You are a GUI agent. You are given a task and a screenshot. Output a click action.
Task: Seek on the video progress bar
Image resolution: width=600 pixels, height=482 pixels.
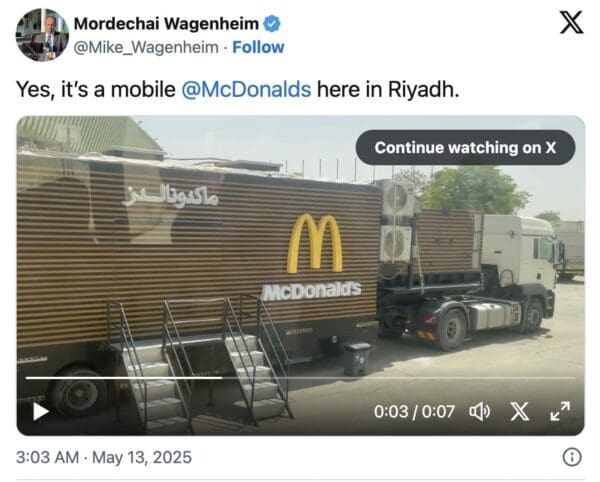tap(300, 378)
